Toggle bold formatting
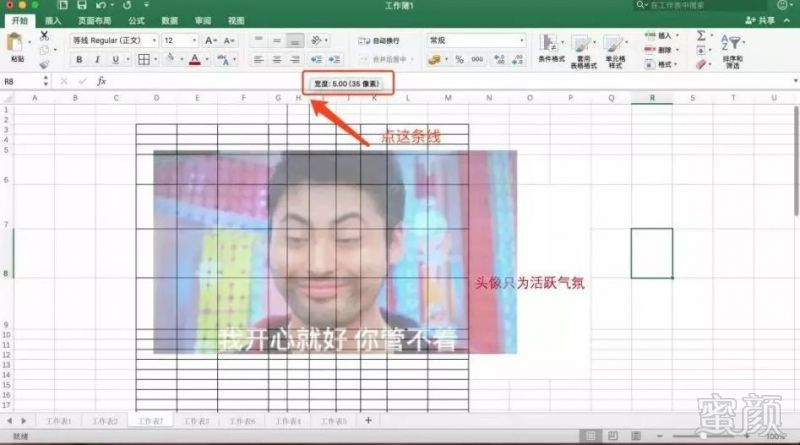This screenshot has width=800, height=445. coord(79,60)
